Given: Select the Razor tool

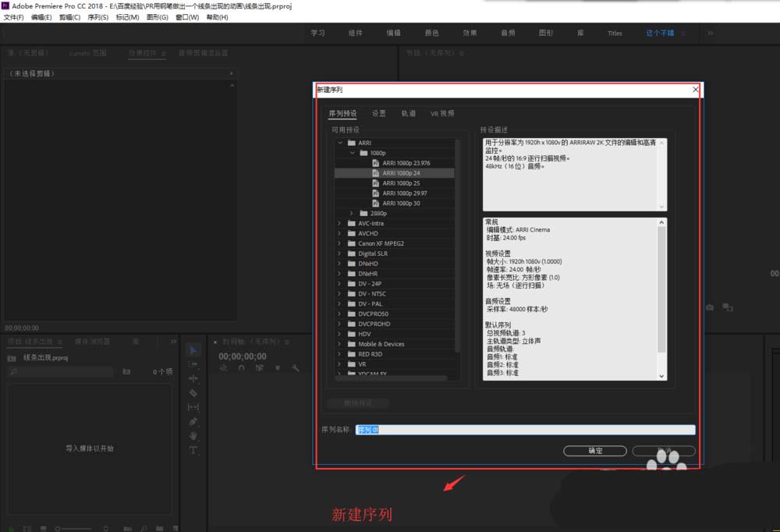Looking at the screenshot, I should (x=193, y=393).
